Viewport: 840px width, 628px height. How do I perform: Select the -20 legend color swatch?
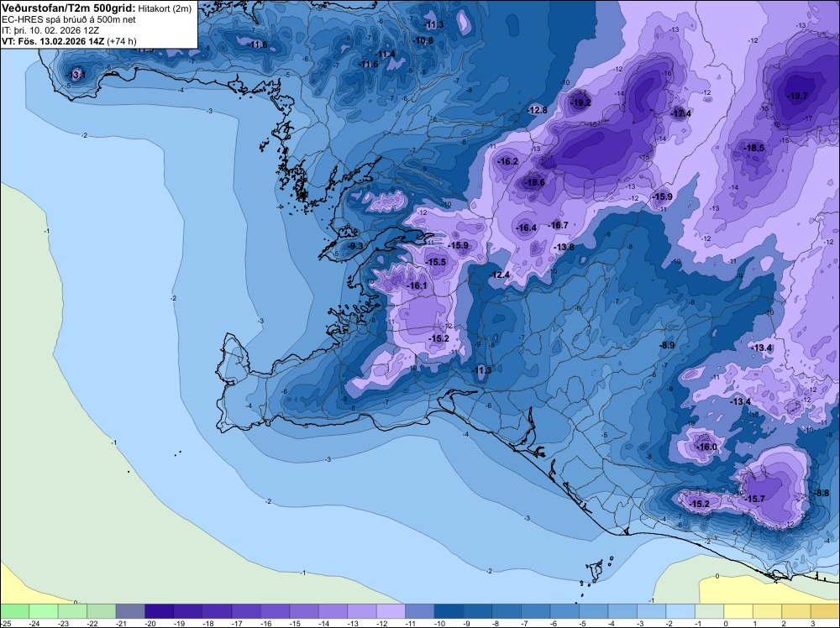[x=159, y=611]
